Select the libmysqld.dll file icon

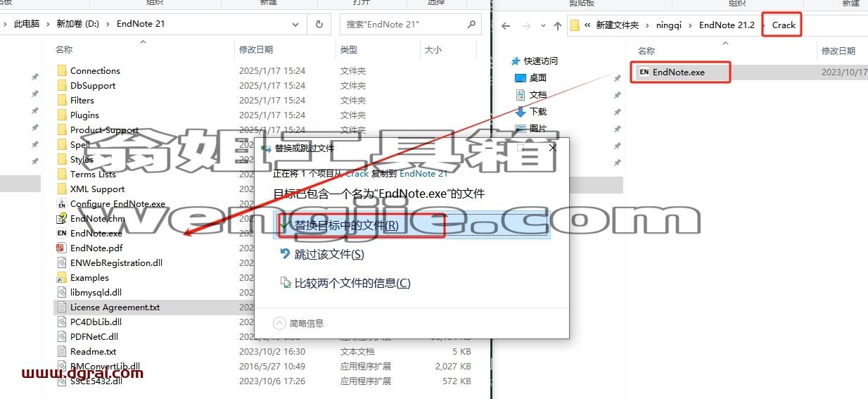coord(62,292)
